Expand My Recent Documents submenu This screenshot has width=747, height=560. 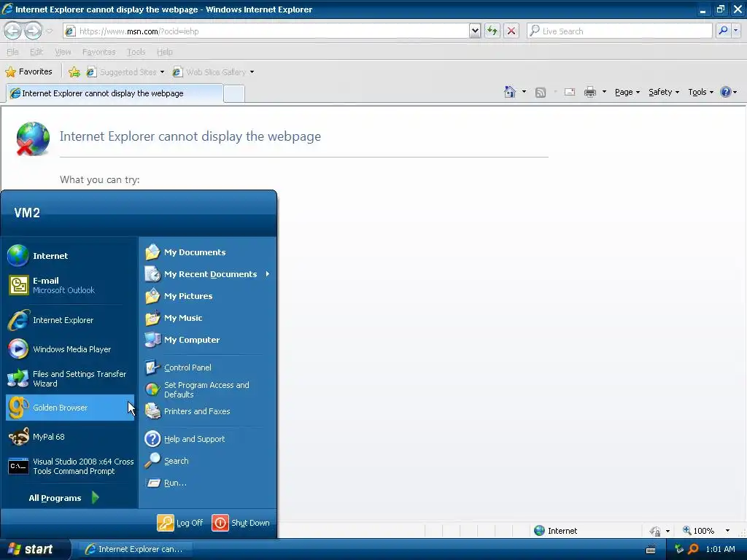(x=208, y=274)
